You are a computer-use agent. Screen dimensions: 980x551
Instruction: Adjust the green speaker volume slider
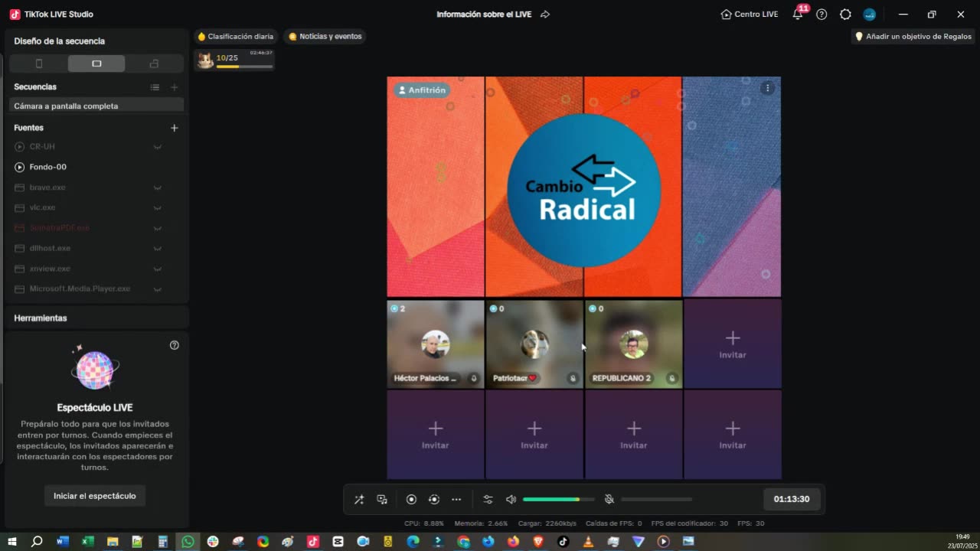[x=559, y=500]
